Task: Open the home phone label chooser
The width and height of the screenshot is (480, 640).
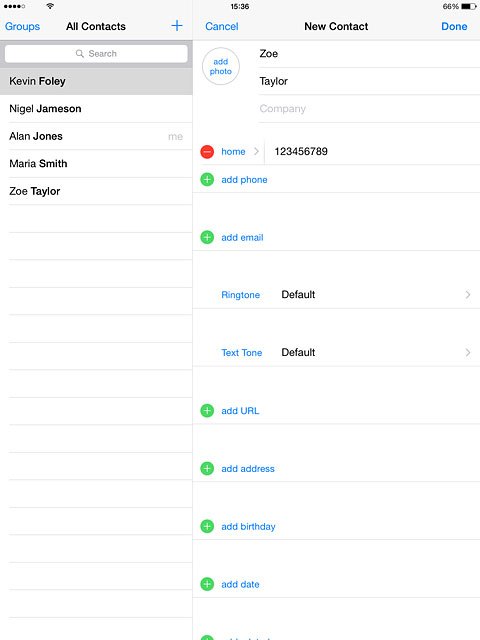Action: tap(240, 151)
